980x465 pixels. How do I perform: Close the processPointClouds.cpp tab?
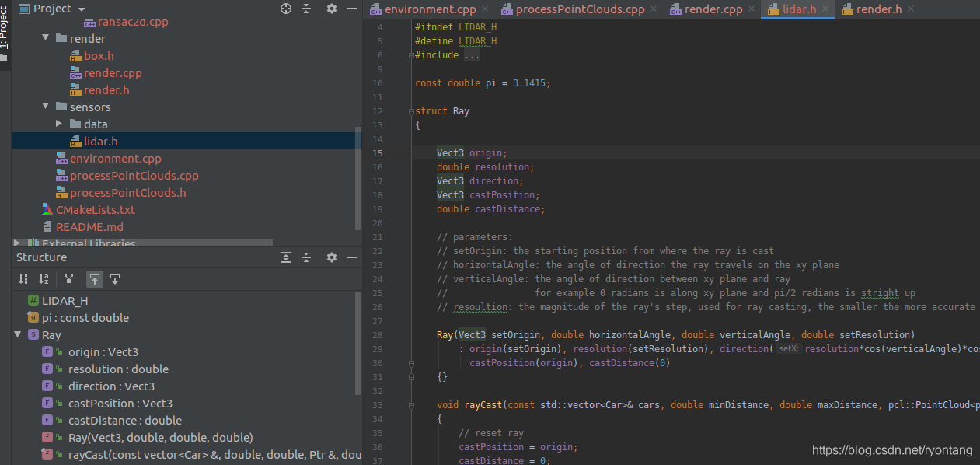[x=654, y=9]
